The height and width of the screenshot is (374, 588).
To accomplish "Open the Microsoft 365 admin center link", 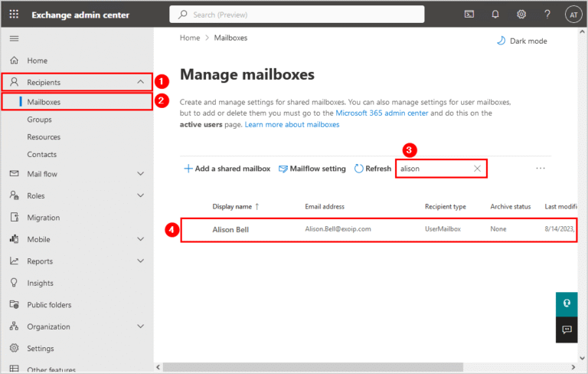I will [383, 113].
